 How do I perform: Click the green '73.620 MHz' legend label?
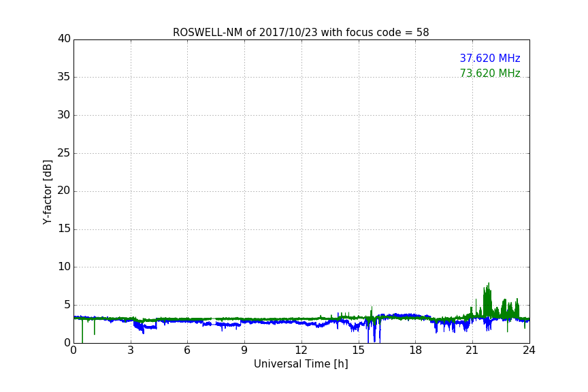[x=490, y=73]
